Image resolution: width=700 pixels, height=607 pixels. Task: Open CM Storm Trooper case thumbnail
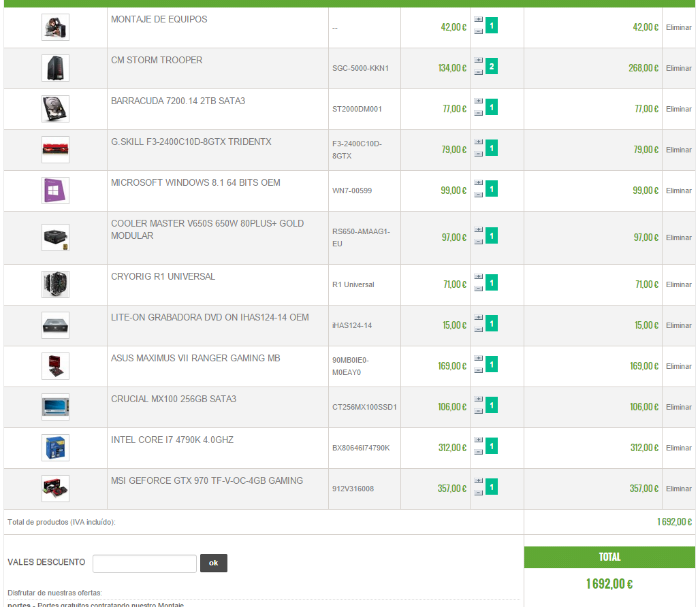(55, 68)
